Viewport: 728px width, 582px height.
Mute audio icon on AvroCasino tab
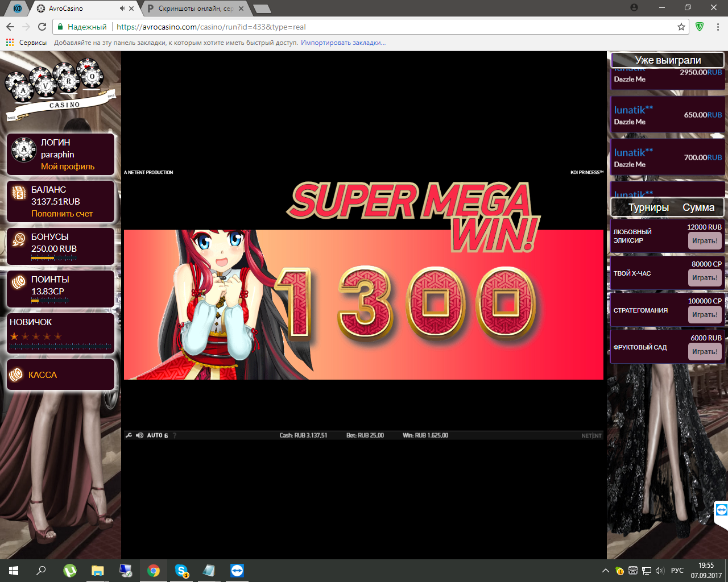click(x=122, y=9)
